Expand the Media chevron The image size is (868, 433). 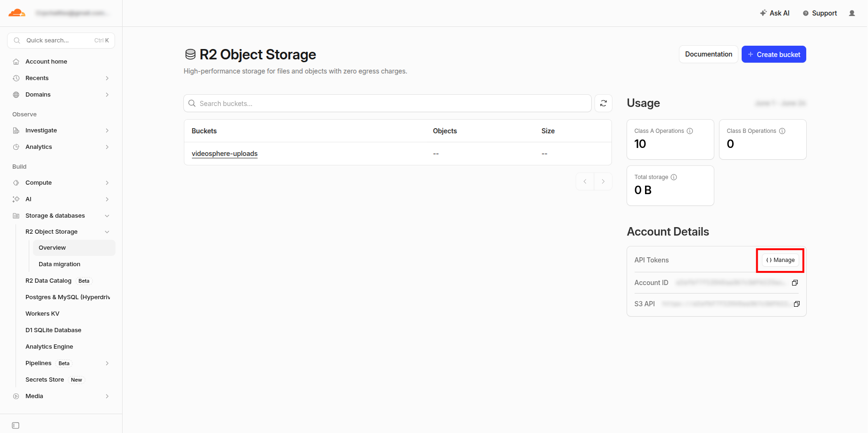(x=107, y=396)
